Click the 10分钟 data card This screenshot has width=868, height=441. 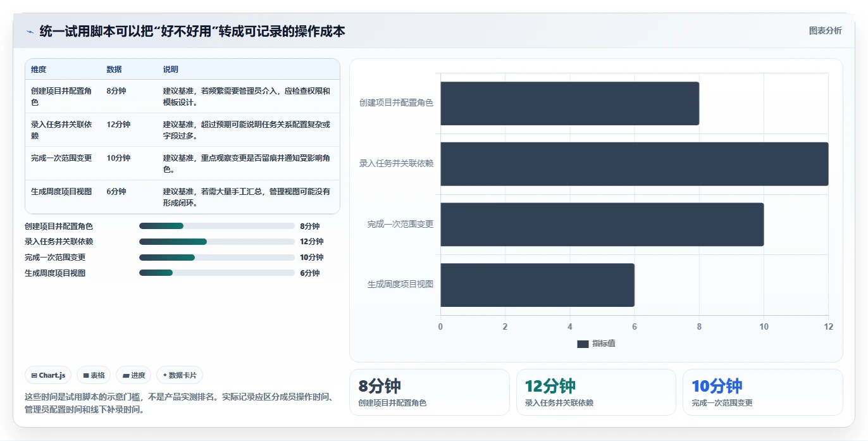(762, 392)
